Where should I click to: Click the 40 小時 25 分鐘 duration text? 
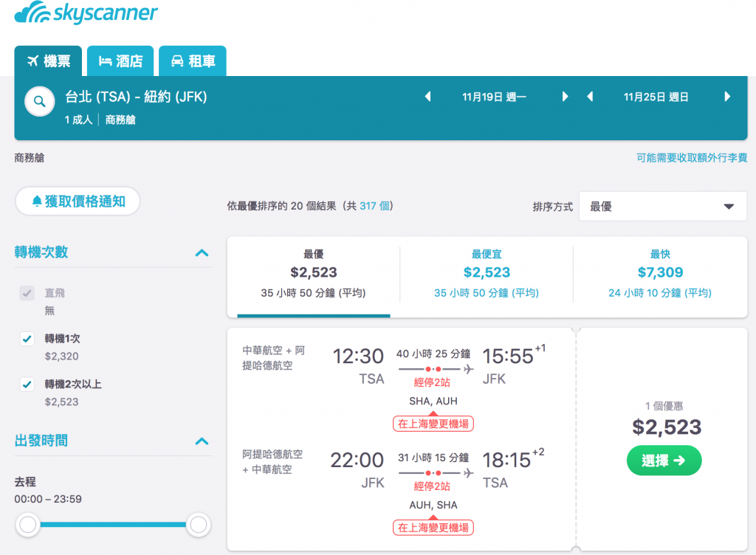(x=433, y=354)
